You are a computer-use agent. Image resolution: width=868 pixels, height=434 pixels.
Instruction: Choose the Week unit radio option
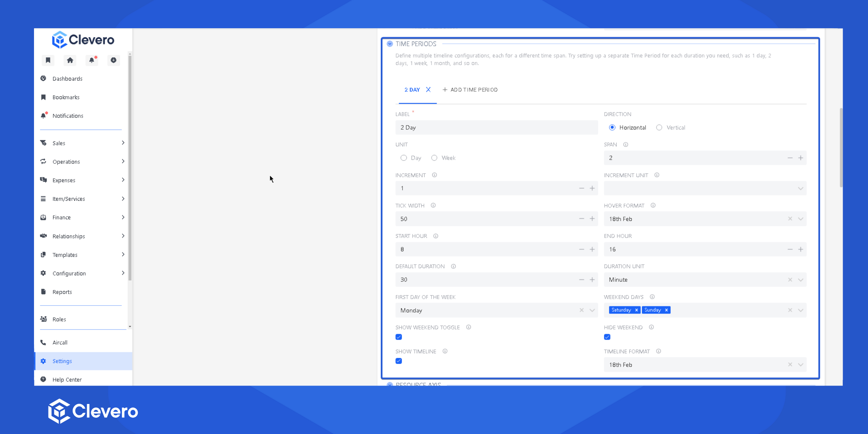pos(434,158)
